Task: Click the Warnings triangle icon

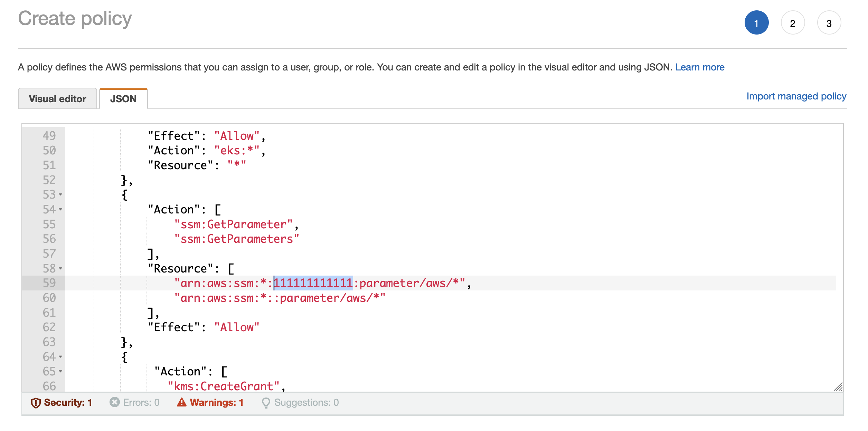Action: (181, 402)
